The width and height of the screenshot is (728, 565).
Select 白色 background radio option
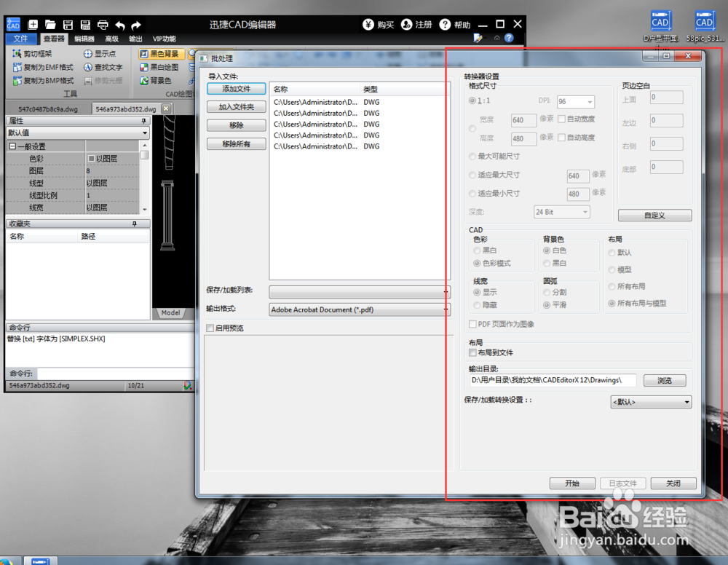tap(547, 250)
